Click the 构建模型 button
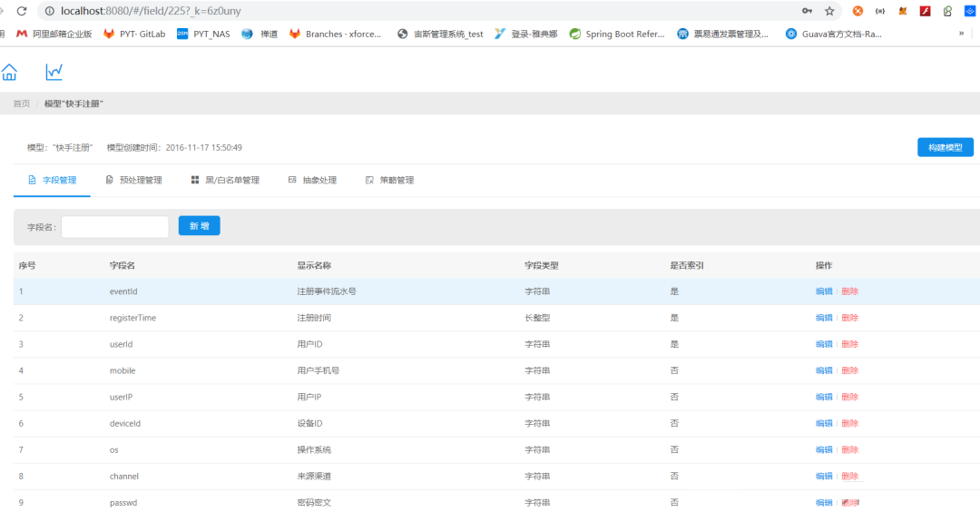 (x=945, y=147)
